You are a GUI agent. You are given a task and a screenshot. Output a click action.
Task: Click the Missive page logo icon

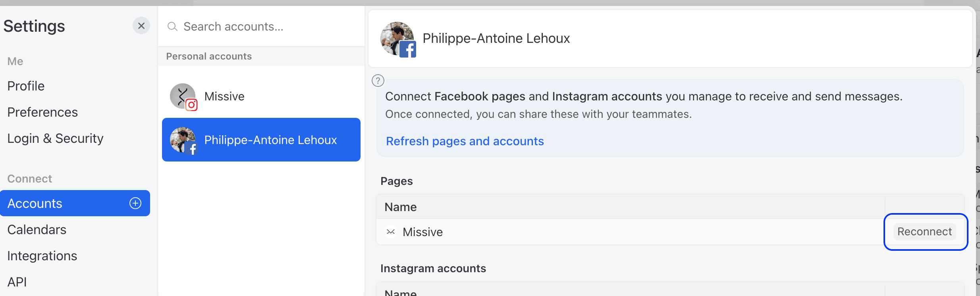[391, 232]
